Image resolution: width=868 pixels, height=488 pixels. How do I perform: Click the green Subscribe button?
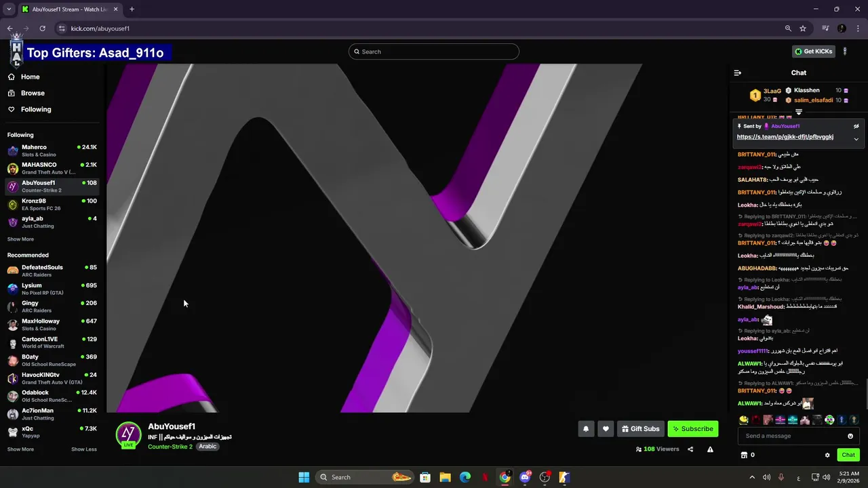click(693, 428)
